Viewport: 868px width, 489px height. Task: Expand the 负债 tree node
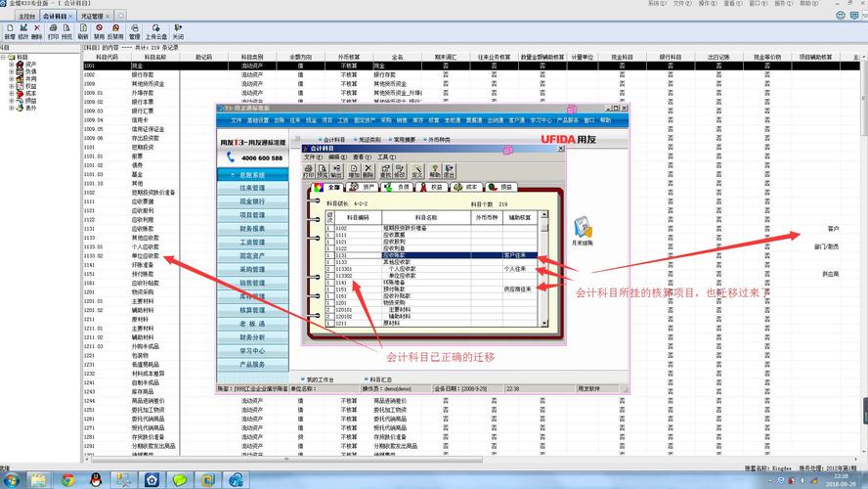coord(11,71)
